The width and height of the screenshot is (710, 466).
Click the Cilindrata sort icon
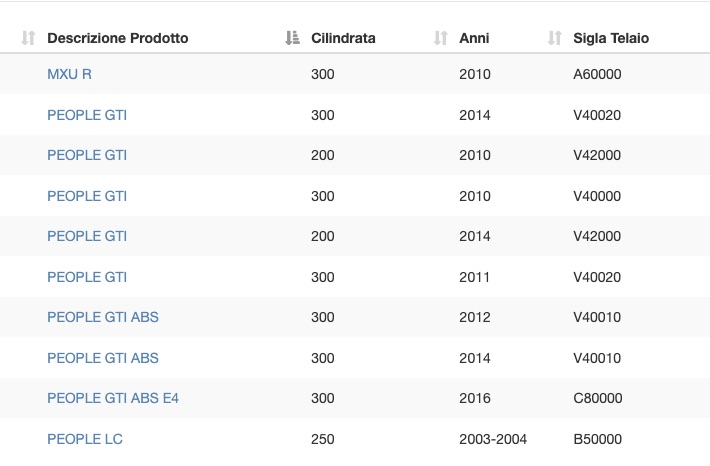point(292,38)
